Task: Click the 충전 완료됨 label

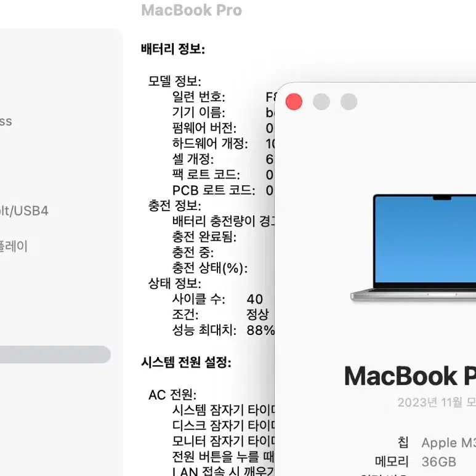Action: [204, 237]
